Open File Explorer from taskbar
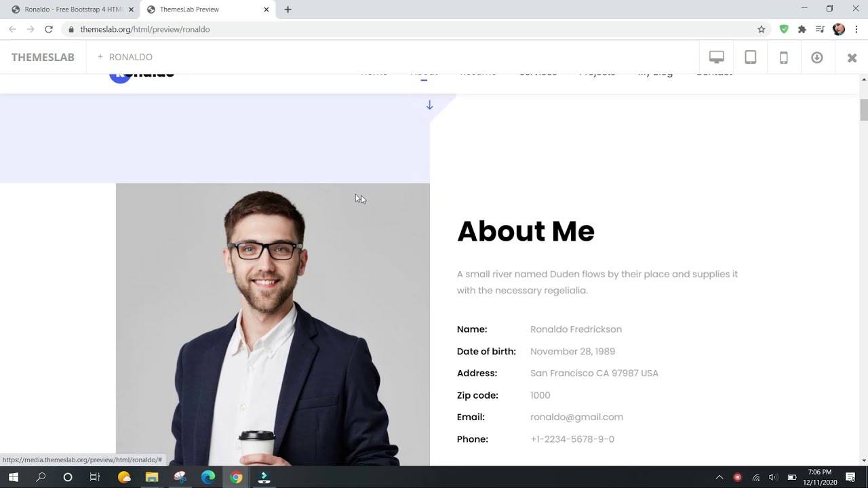 (152, 477)
